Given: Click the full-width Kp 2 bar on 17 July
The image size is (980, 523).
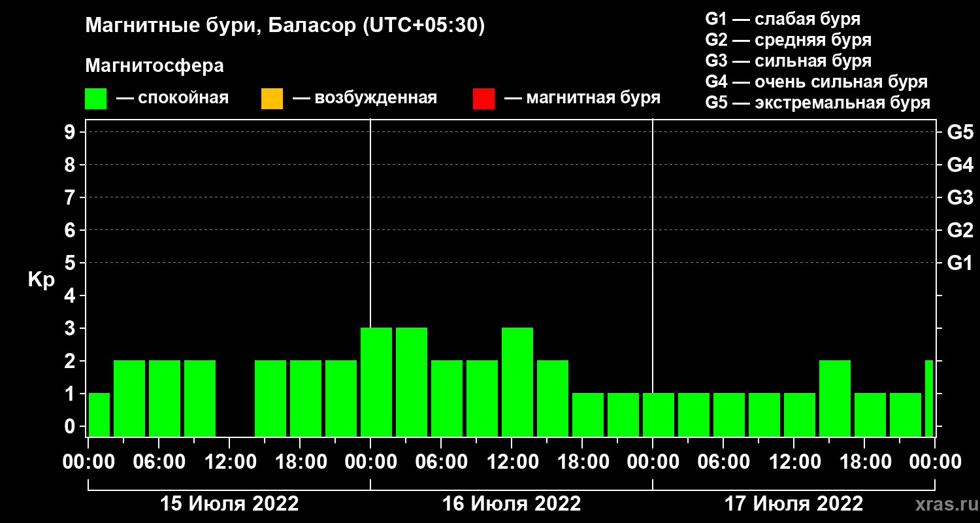Looking at the screenshot, I should (835, 399).
